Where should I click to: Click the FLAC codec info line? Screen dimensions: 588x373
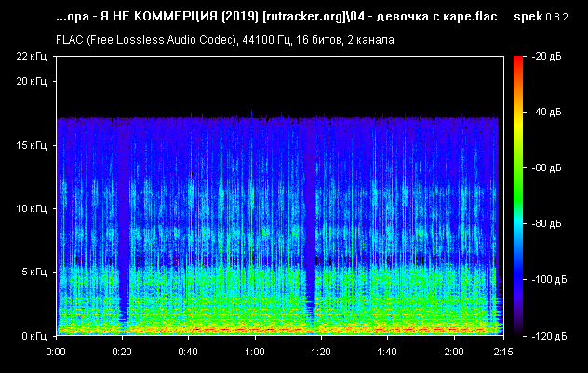[225, 40]
